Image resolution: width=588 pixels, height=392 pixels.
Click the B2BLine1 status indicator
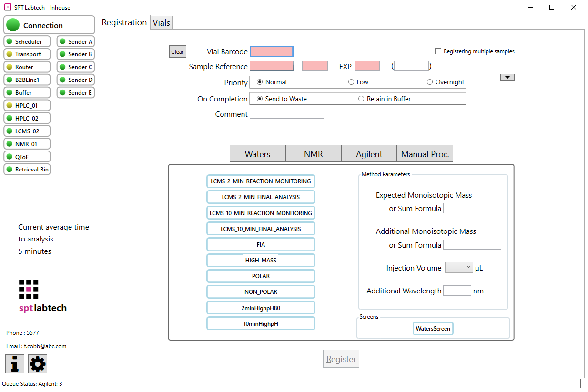pyautogui.click(x=27, y=80)
